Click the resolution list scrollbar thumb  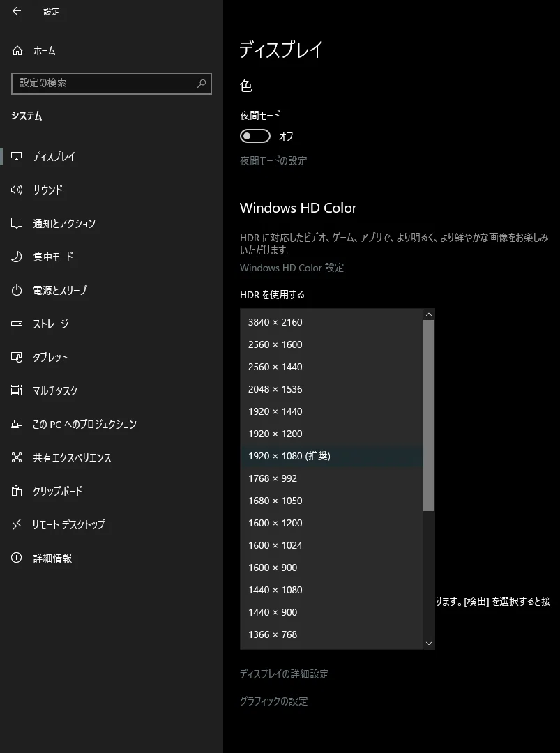pos(429,416)
